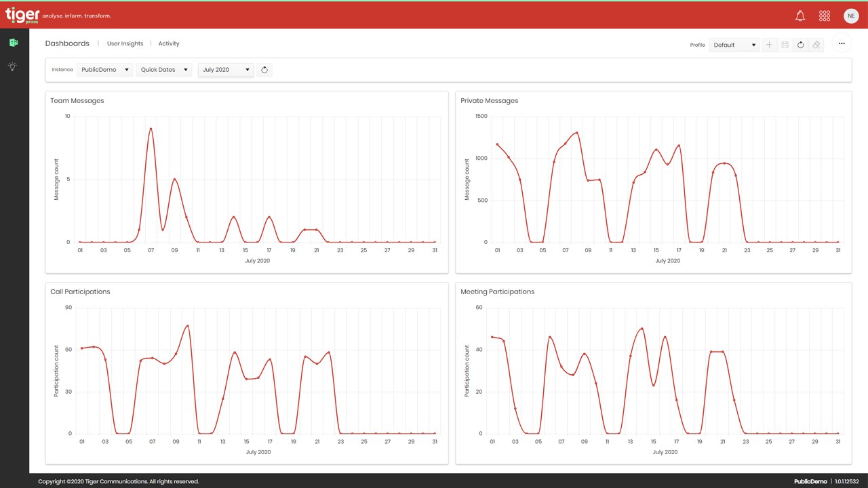Switch to the Activity tab
The height and width of the screenshot is (488, 868).
[169, 43]
